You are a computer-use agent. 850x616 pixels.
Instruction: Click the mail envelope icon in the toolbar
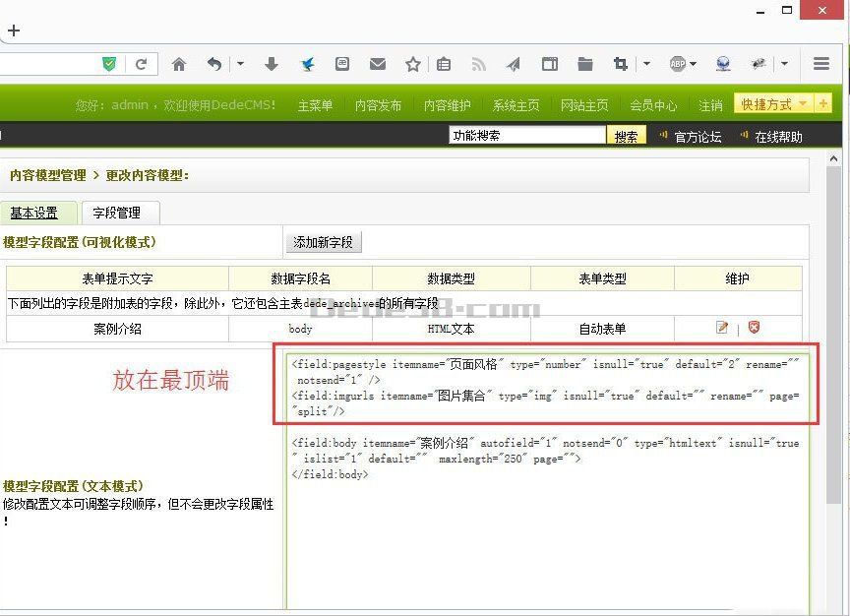point(377,63)
